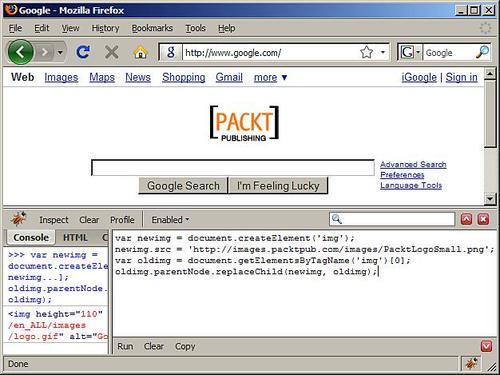
Task: Open the Preferences link
Action: pyautogui.click(x=402, y=175)
